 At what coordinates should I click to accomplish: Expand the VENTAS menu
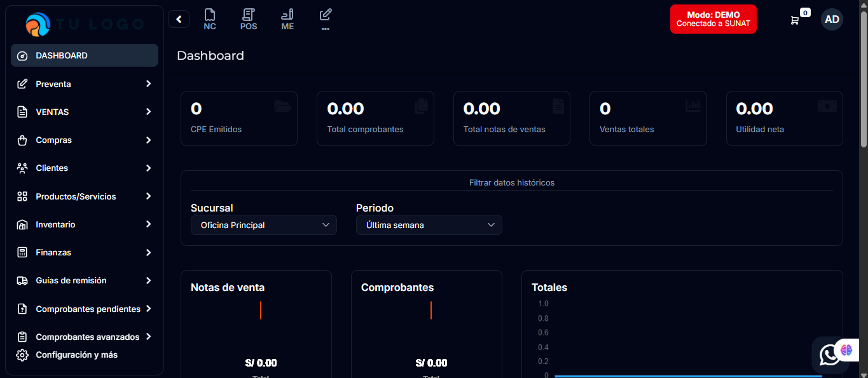pos(85,112)
